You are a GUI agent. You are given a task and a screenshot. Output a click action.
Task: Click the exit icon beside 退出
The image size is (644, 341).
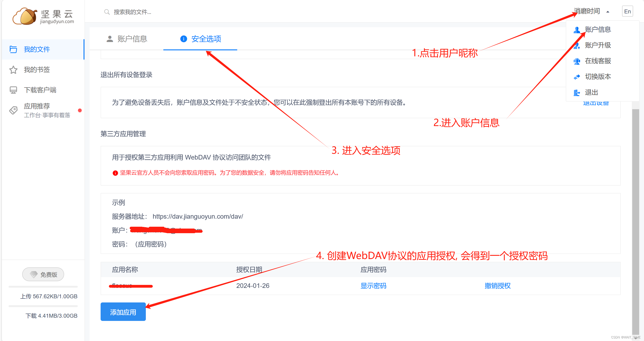(x=577, y=93)
